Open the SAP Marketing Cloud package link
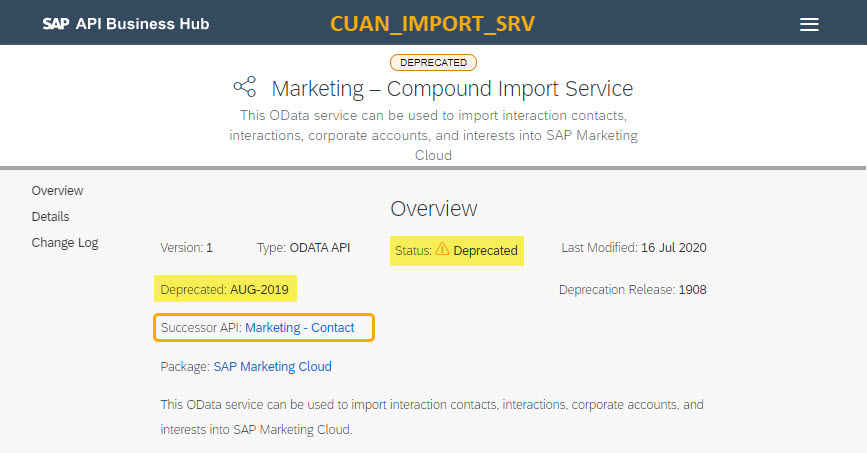 coord(273,367)
